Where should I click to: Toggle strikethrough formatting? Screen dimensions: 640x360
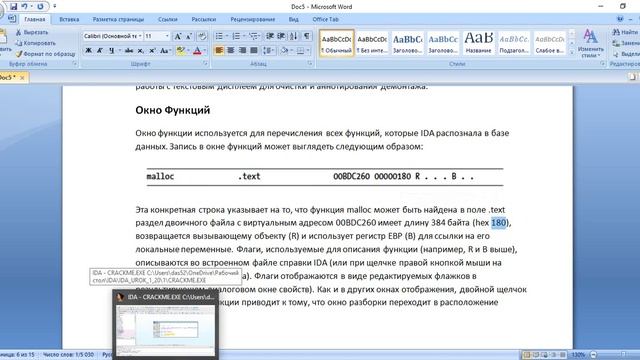(129, 51)
